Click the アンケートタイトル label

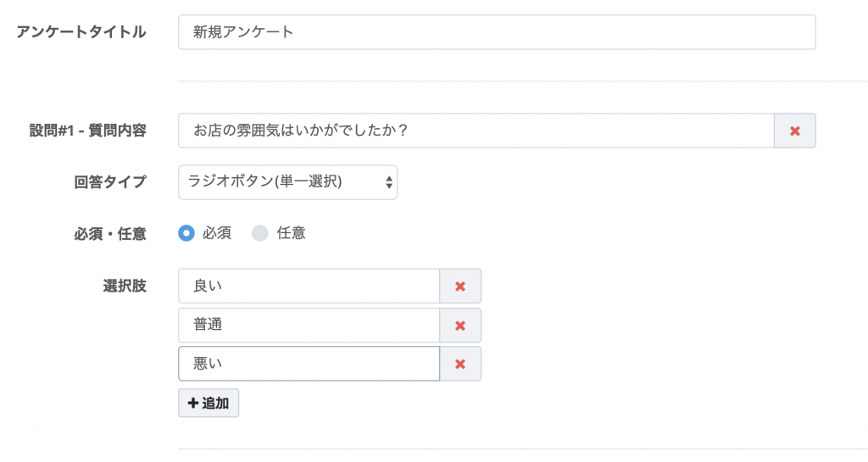pyautogui.click(x=81, y=32)
